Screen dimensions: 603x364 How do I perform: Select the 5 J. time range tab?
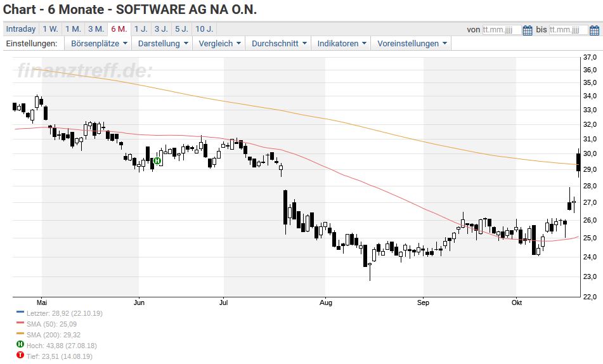tap(181, 29)
